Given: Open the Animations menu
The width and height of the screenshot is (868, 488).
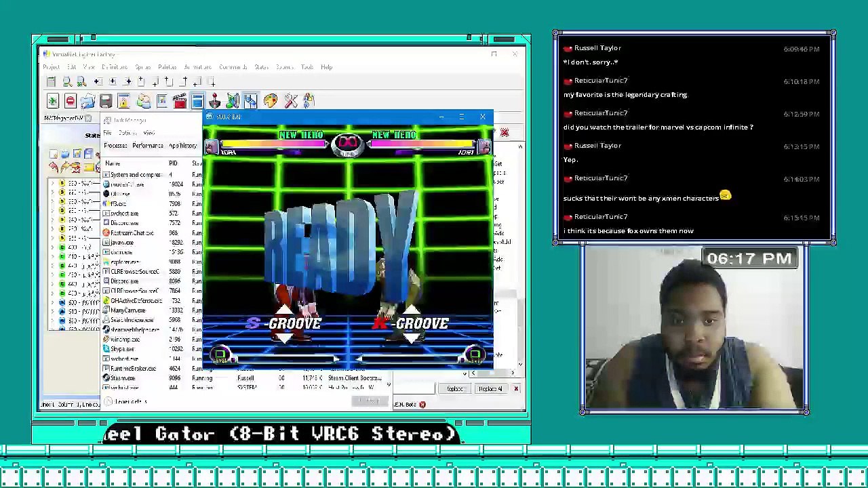Looking at the screenshot, I should coord(197,67).
